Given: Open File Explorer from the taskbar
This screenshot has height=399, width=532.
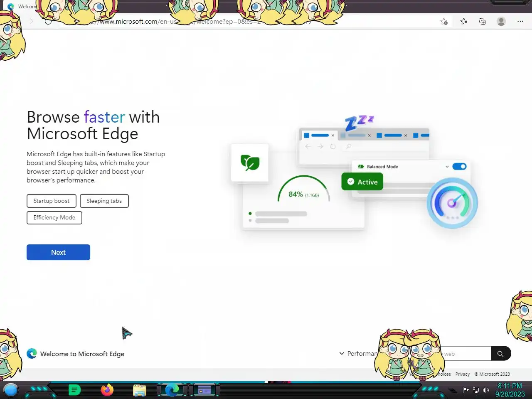Looking at the screenshot, I should pyautogui.click(x=140, y=390).
